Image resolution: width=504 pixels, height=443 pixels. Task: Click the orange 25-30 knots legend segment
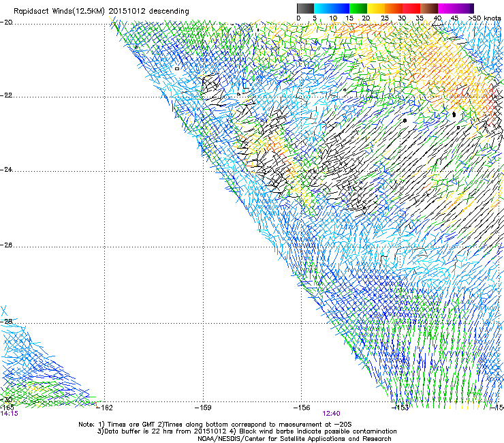(394, 8)
